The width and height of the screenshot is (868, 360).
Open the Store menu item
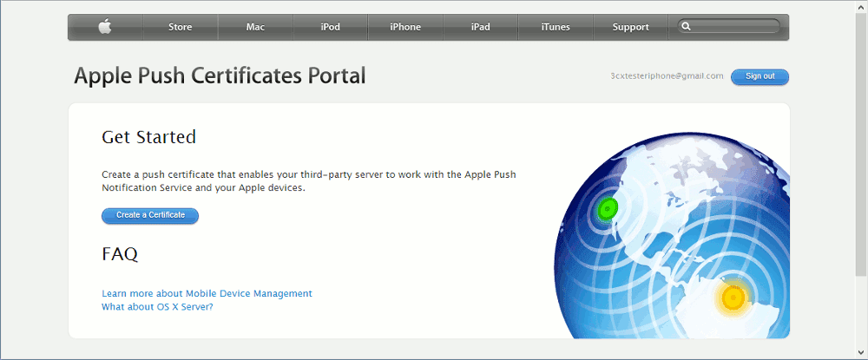(x=180, y=27)
